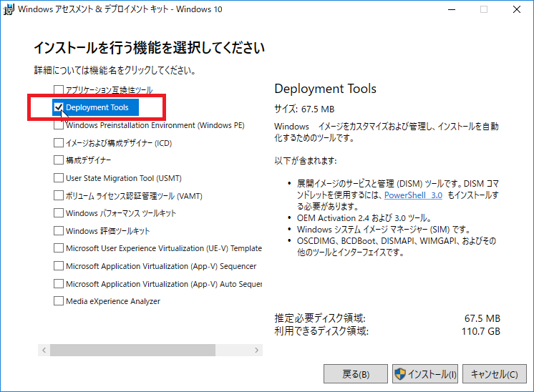This screenshot has height=392, width=534.
Task: Click the ADK installer icon in title bar
Action: [9, 9]
